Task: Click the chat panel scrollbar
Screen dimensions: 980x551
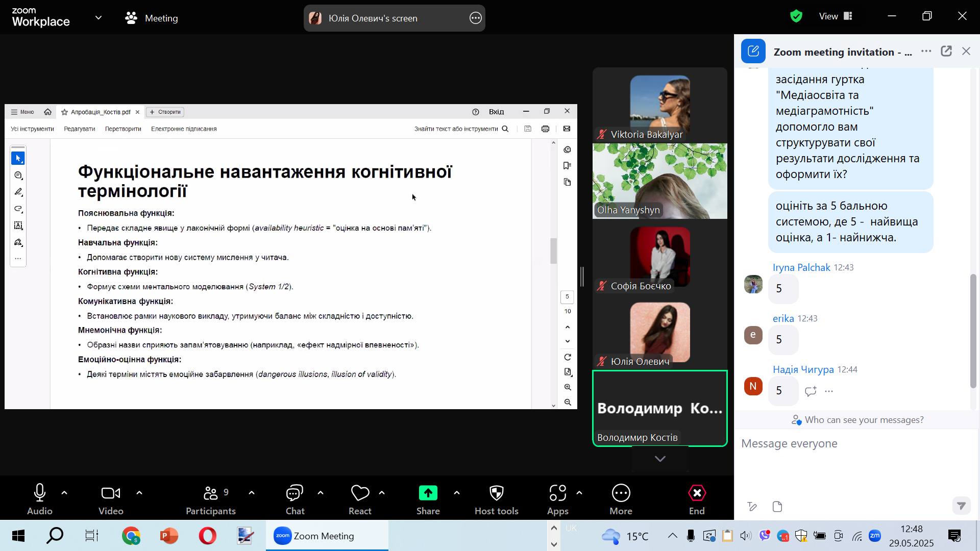Action: tap(973, 331)
